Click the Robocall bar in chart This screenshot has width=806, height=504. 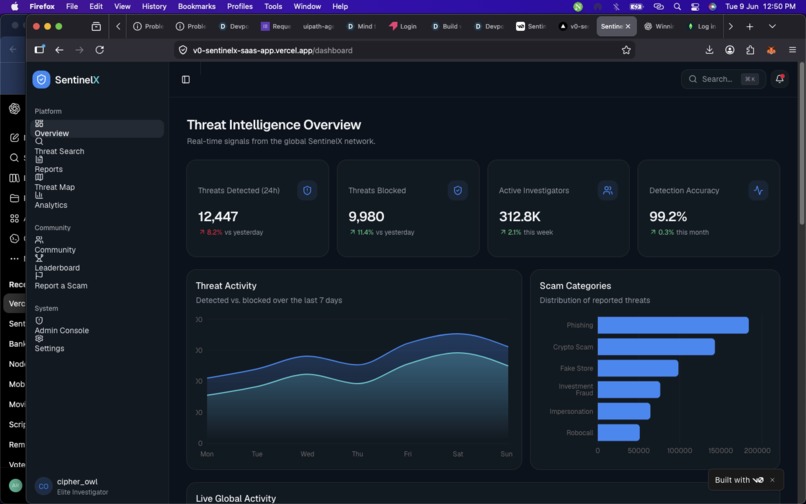(618, 433)
